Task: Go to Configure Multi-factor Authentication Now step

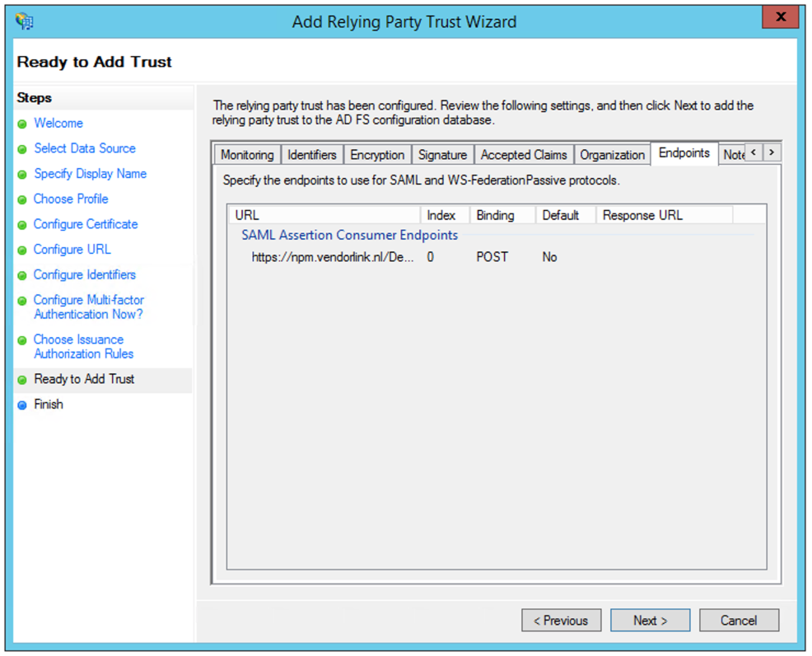Action: [89, 307]
